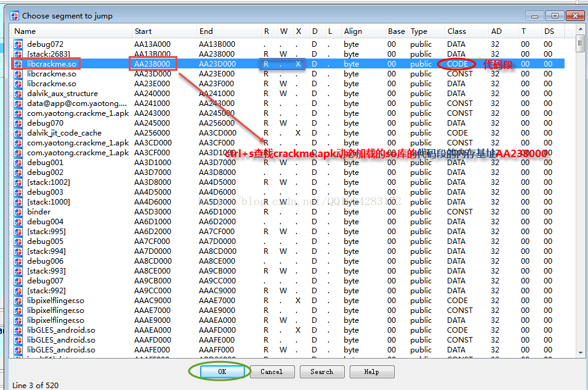Click the [stack:992] segment name
588x390 pixels.
click(x=46, y=291)
